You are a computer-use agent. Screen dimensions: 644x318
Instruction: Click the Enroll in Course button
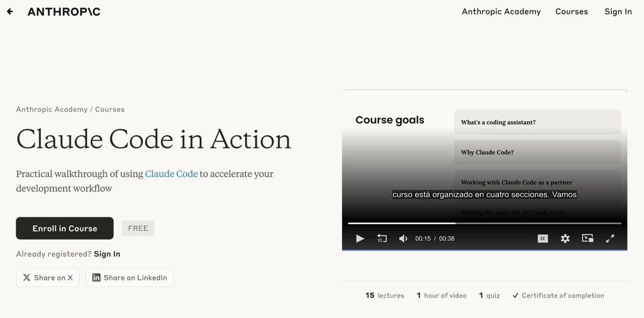point(65,228)
